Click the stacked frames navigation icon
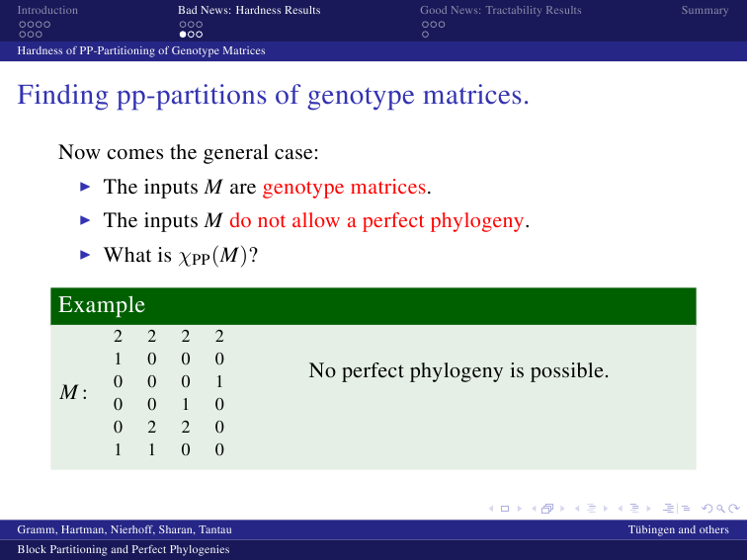Screen dimensions: 747x560 point(547,509)
